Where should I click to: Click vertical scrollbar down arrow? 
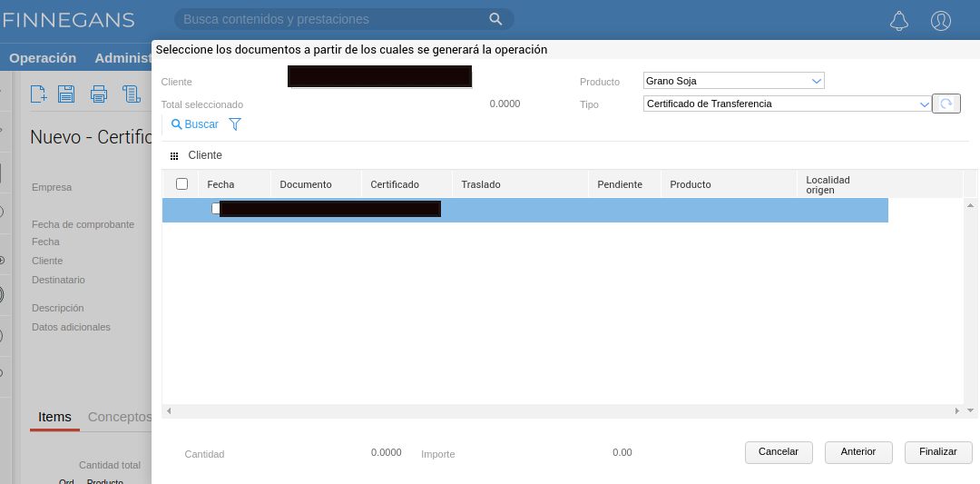pos(970,410)
